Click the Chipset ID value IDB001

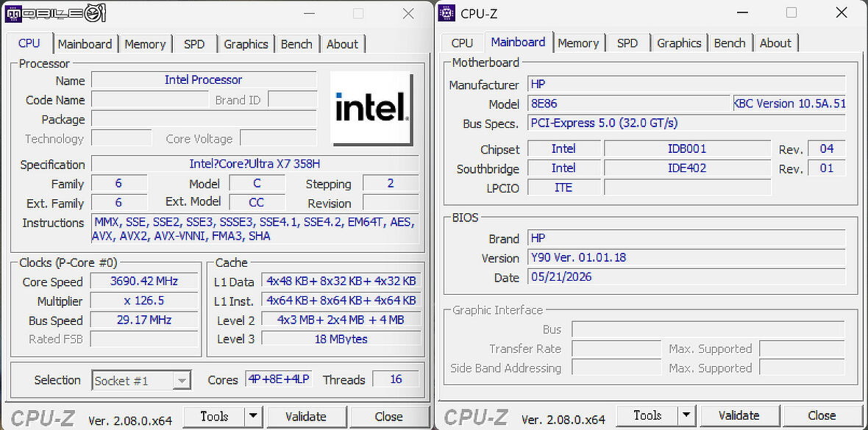click(x=687, y=148)
